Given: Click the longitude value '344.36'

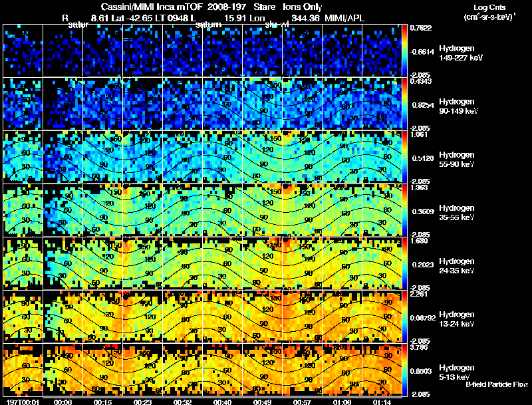Looking at the screenshot, I should click(x=305, y=19).
